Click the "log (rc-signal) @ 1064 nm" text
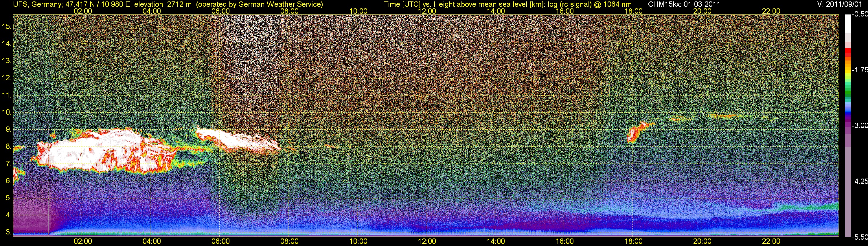The width and height of the screenshot is (868, 246). pos(590,4)
